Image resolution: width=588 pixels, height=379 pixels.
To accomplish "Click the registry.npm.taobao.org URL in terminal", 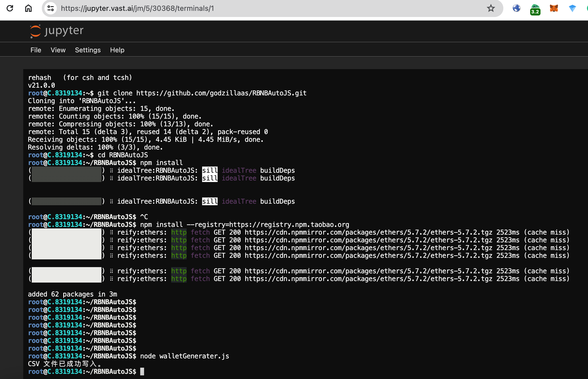I will [x=289, y=225].
